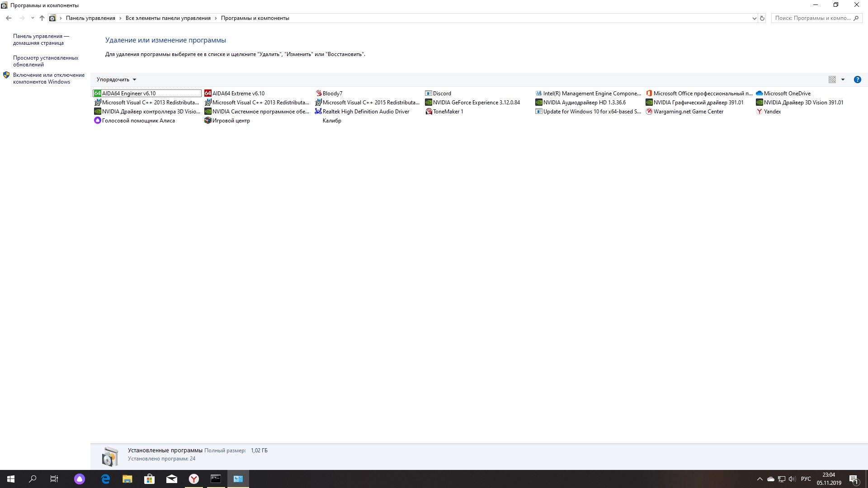Click the search Программы и компоненты field
This screenshot has width=868, height=488.
tap(816, 19)
